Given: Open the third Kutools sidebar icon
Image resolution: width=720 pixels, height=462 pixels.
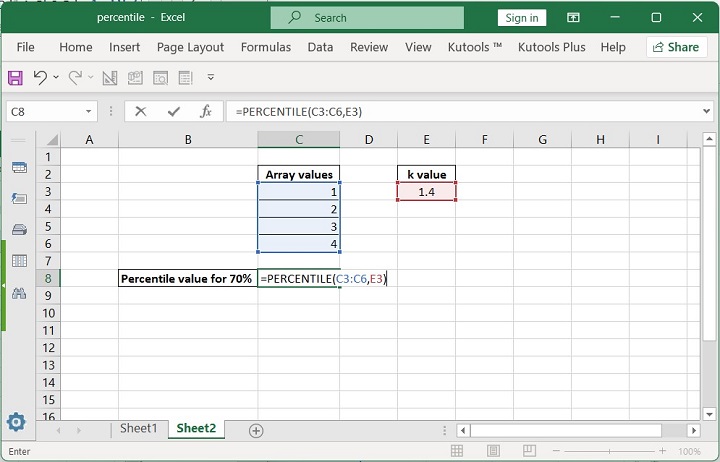Looking at the screenshot, I should pyautogui.click(x=19, y=229).
